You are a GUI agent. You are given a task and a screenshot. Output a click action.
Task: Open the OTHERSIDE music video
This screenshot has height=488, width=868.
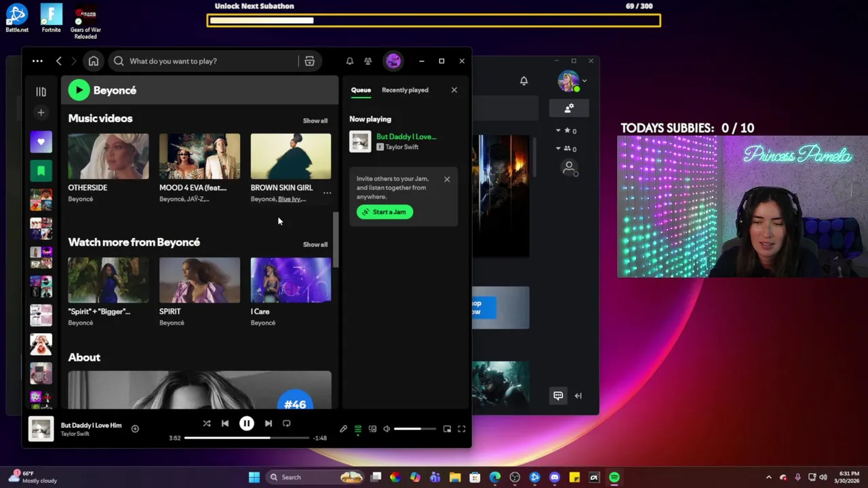click(x=108, y=156)
